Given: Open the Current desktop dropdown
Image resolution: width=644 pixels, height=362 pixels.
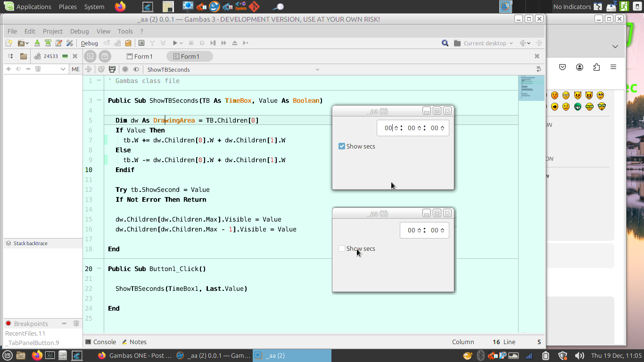Looking at the screenshot, I should coord(484,43).
